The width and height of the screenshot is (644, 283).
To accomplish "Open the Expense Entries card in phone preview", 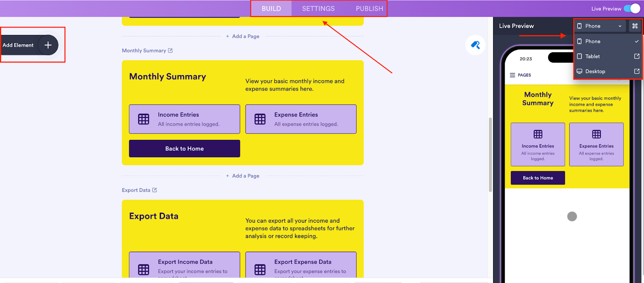I will [596, 144].
